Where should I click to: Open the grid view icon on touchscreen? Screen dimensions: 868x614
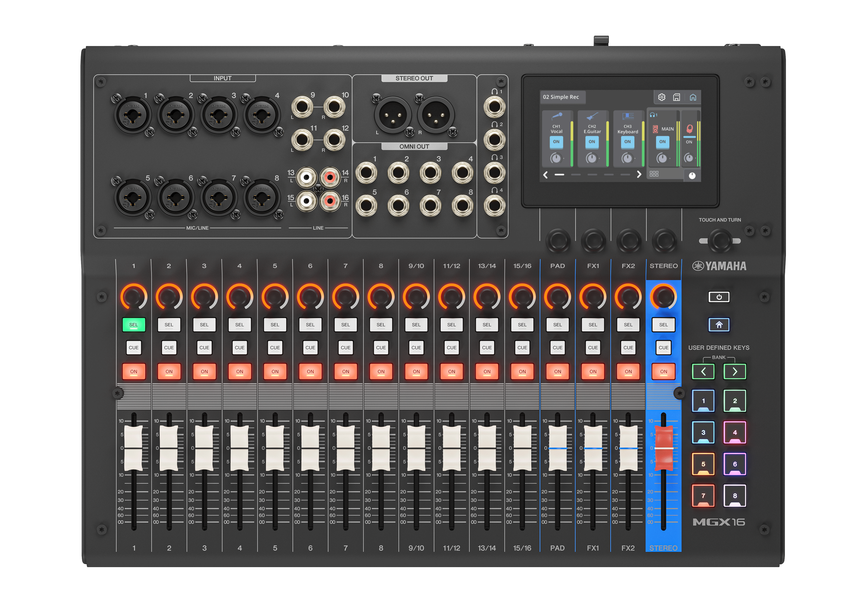pyautogui.click(x=654, y=174)
